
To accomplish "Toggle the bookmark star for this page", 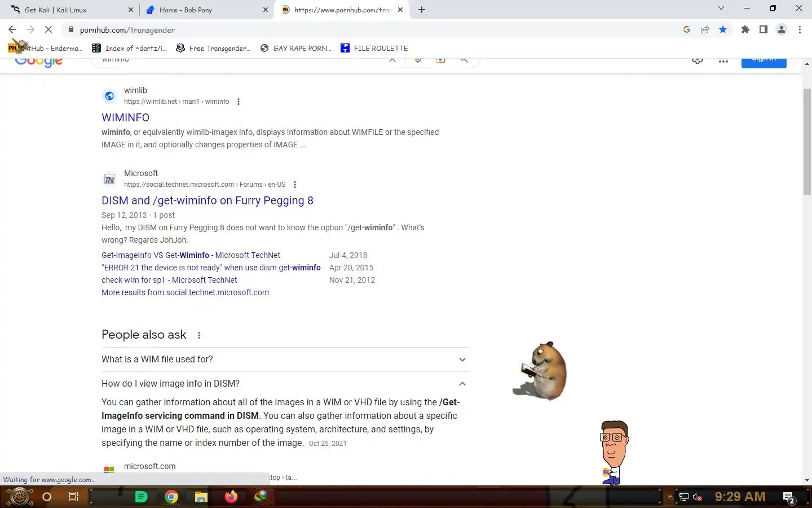I will 723,29.
